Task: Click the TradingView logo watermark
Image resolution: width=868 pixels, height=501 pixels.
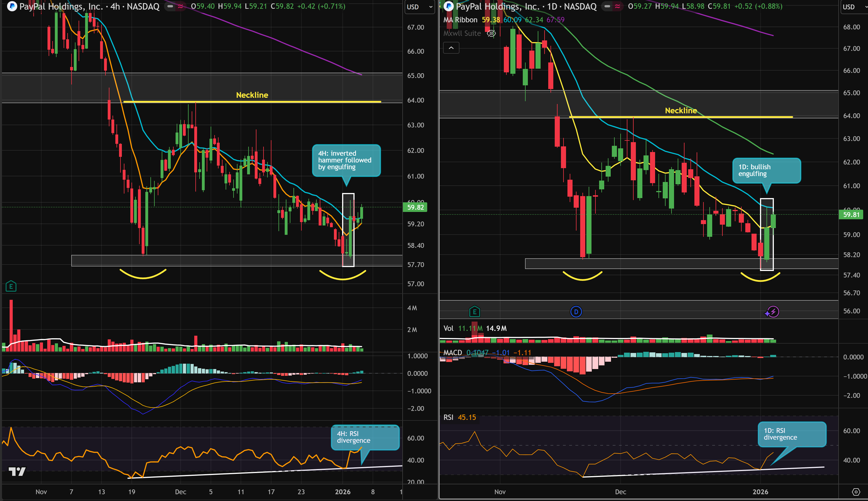Action: click(x=17, y=471)
